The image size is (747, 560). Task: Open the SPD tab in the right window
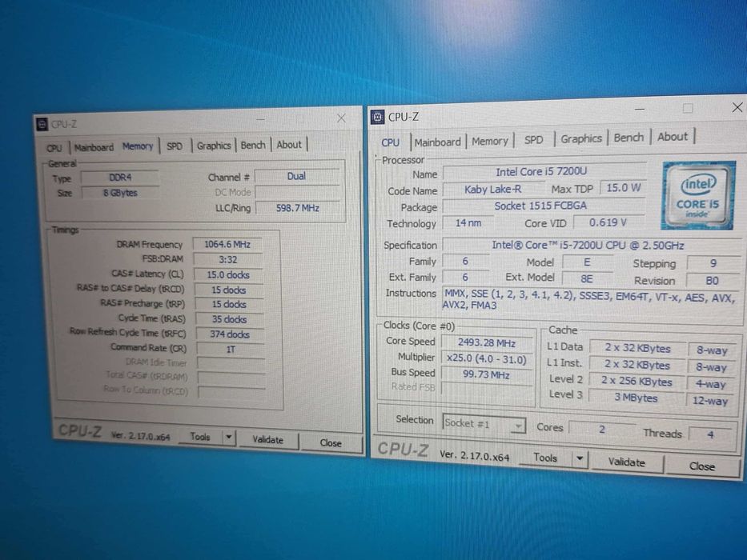pyautogui.click(x=533, y=140)
